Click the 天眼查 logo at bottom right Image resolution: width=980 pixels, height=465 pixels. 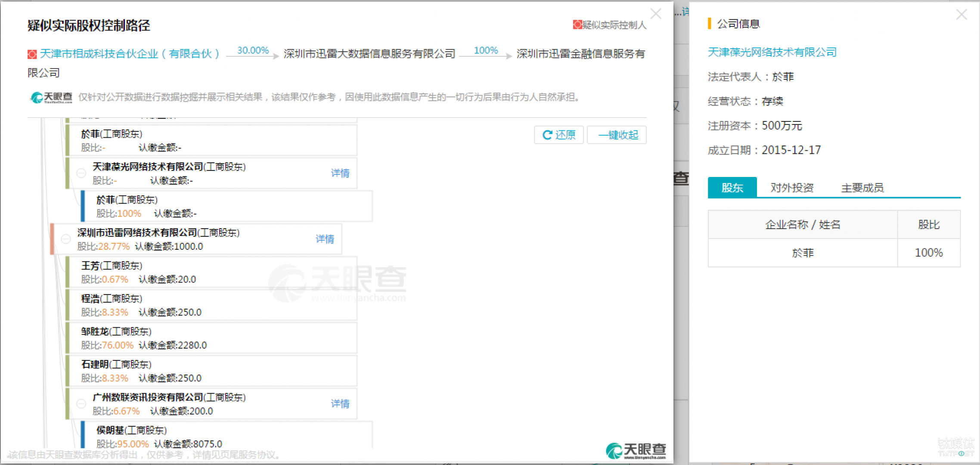click(x=636, y=450)
